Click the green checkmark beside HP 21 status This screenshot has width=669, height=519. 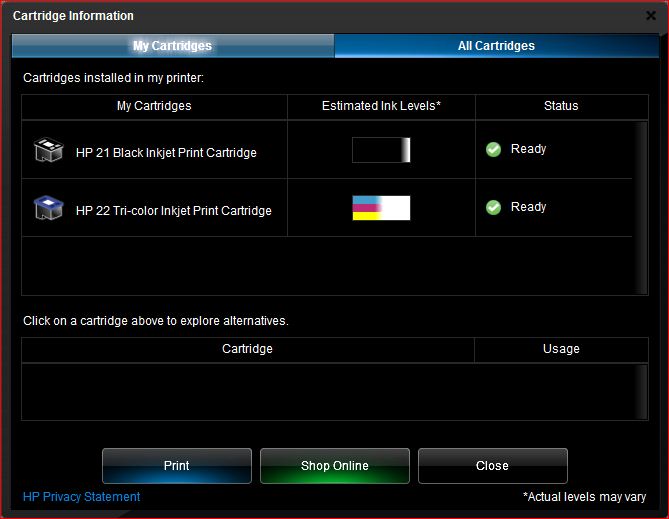click(x=494, y=149)
